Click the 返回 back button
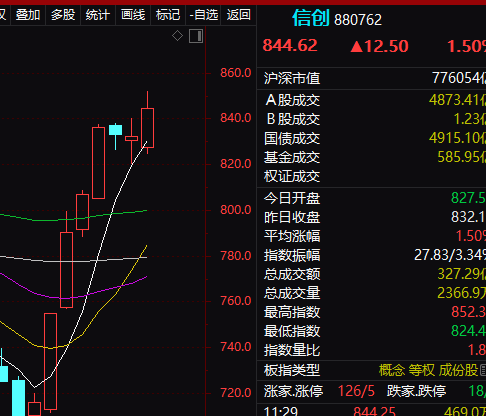 point(239,15)
